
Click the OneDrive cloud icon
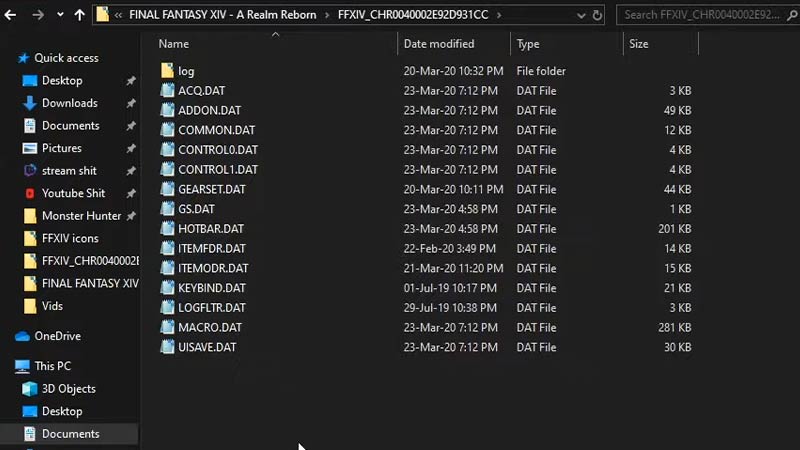tap(22, 336)
